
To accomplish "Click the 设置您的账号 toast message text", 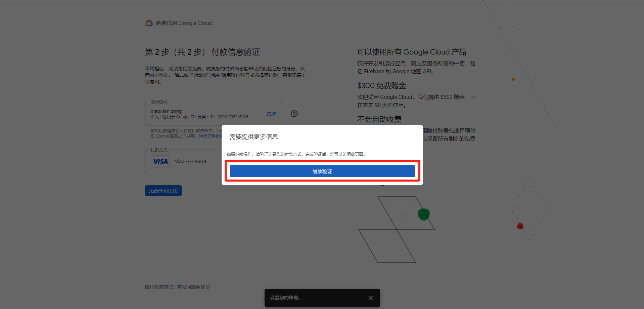I will (285, 298).
